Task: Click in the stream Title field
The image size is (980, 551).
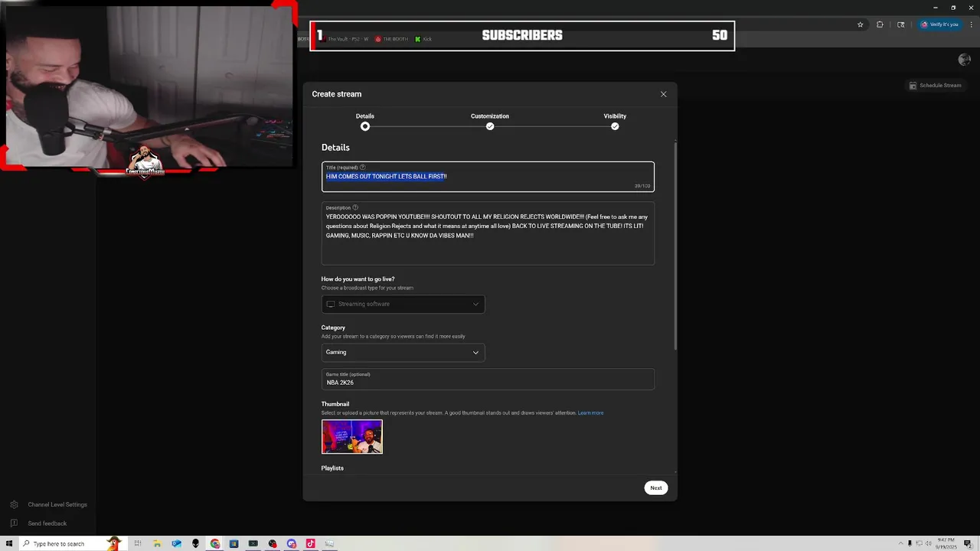Action: pos(488,177)
